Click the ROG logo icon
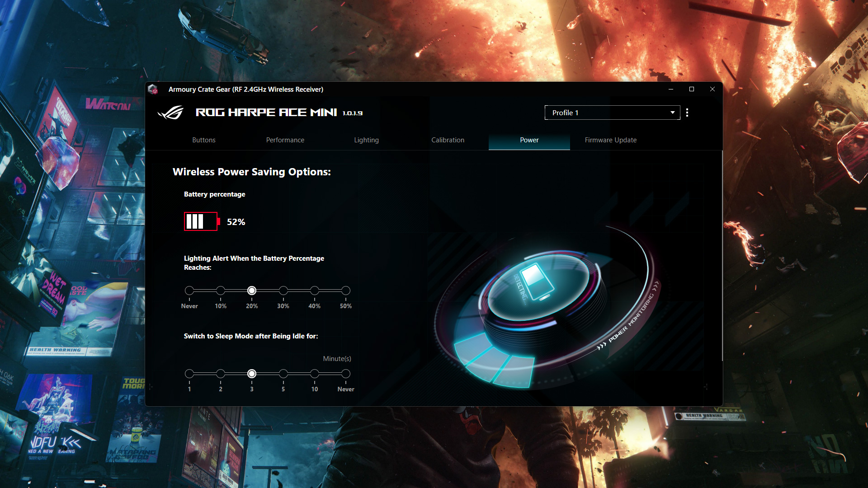 pos(170,113)
